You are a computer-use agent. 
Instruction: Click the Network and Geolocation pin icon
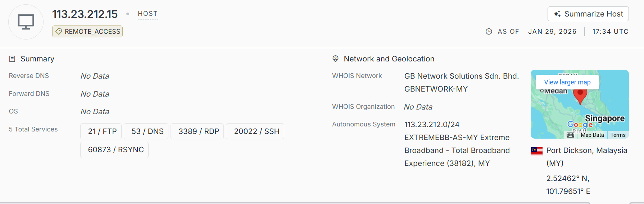tap(335, 59)
